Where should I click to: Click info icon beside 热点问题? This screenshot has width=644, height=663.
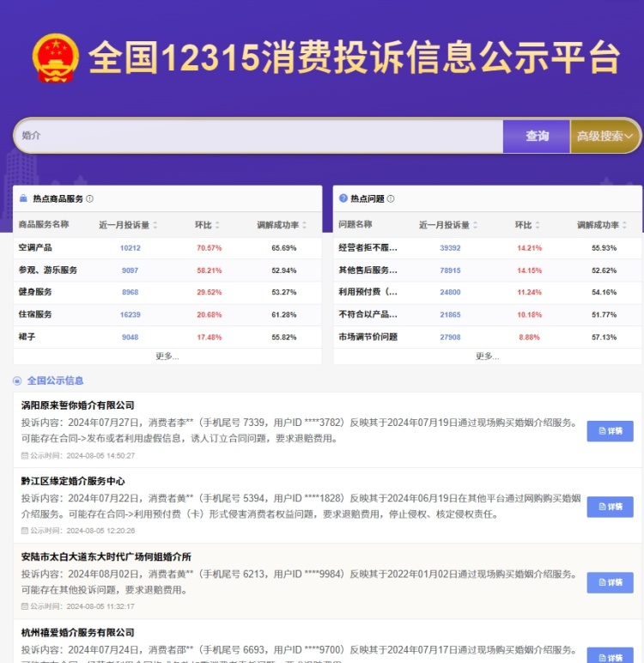[391, 198]
